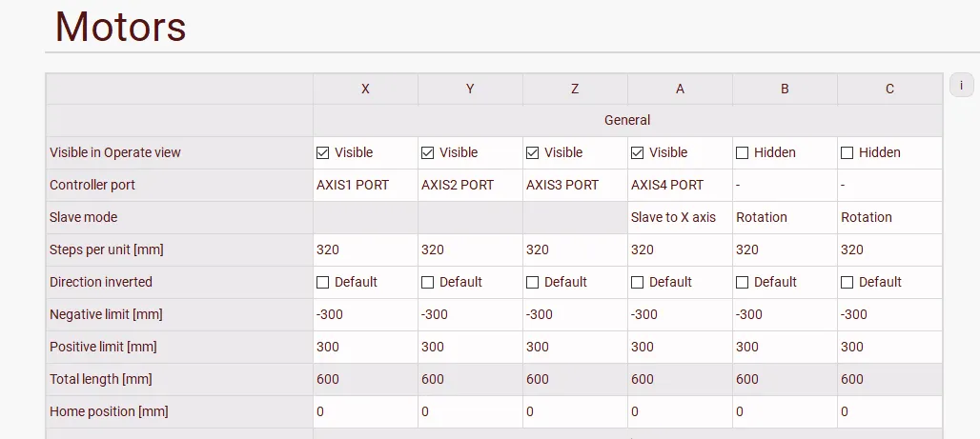Open AXIS2 PORT controller port selector
This screenshot has width=980, height=439.
coord(471,186)
